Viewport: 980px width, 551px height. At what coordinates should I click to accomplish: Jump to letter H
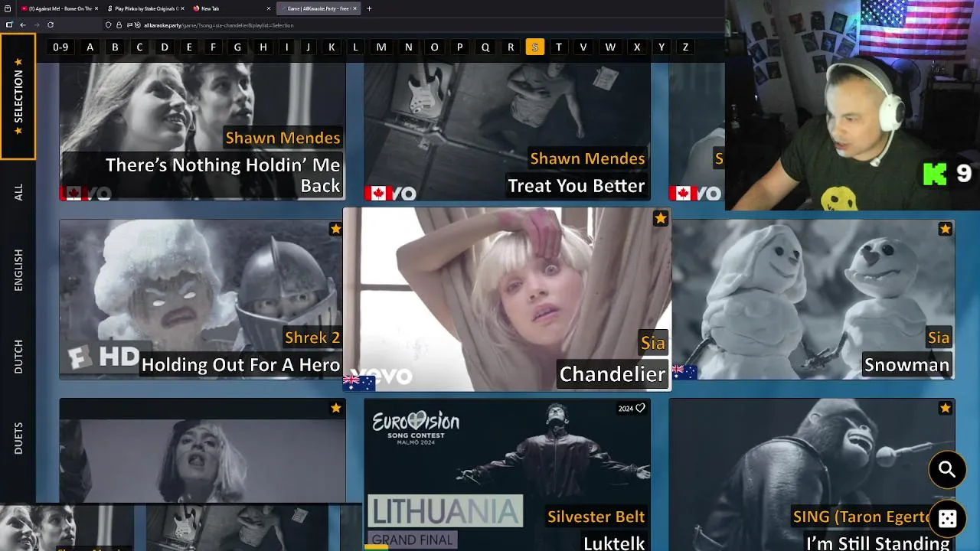[263, 47]
